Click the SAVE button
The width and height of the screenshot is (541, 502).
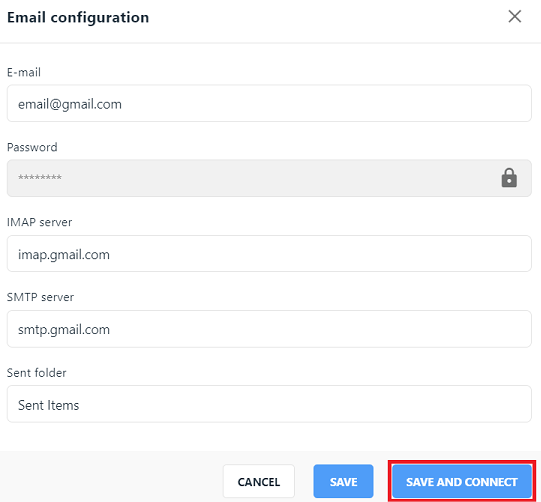point(343,481)
